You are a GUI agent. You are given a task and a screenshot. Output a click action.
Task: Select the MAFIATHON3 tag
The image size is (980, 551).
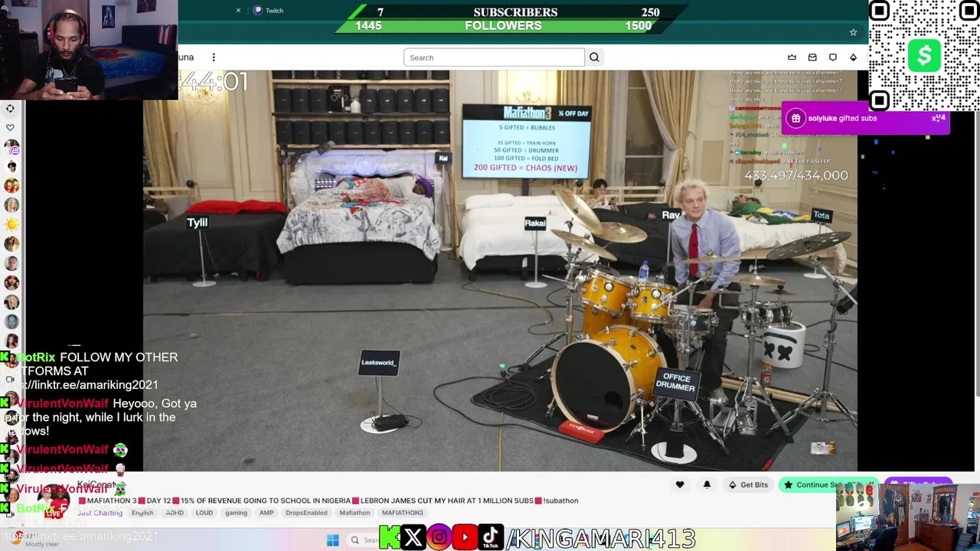[403, 513]
